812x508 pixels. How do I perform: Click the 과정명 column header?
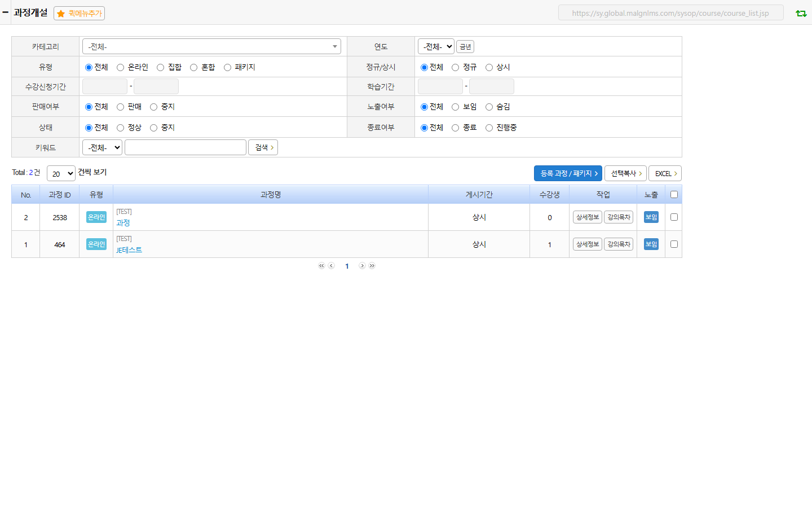coord(271,195)
